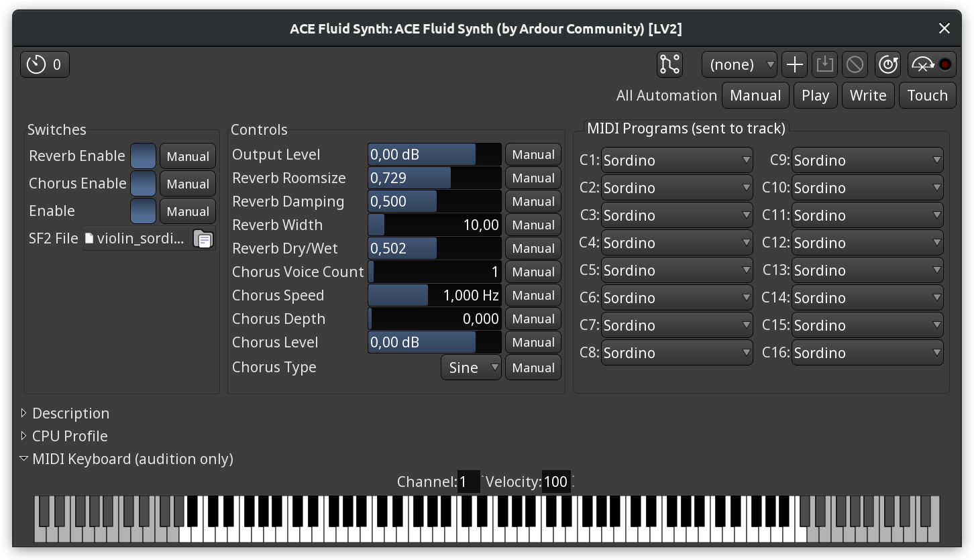Click the keyboard Velocity input field
The image size is (974, 560).
[x=557, y=482]
